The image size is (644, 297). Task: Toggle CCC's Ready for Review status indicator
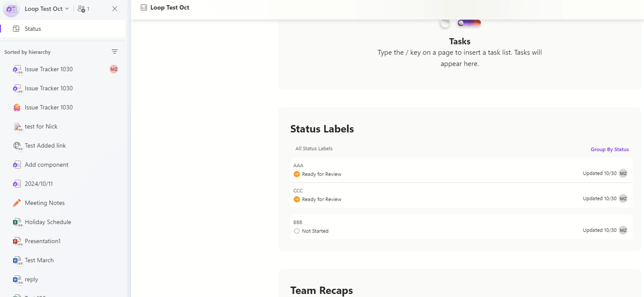[x=296, y=199]
